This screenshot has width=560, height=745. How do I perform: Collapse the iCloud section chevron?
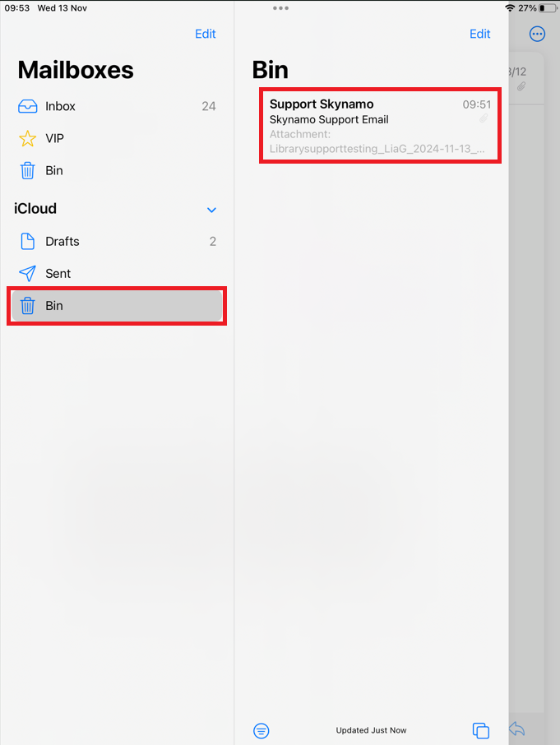point(211,210)
